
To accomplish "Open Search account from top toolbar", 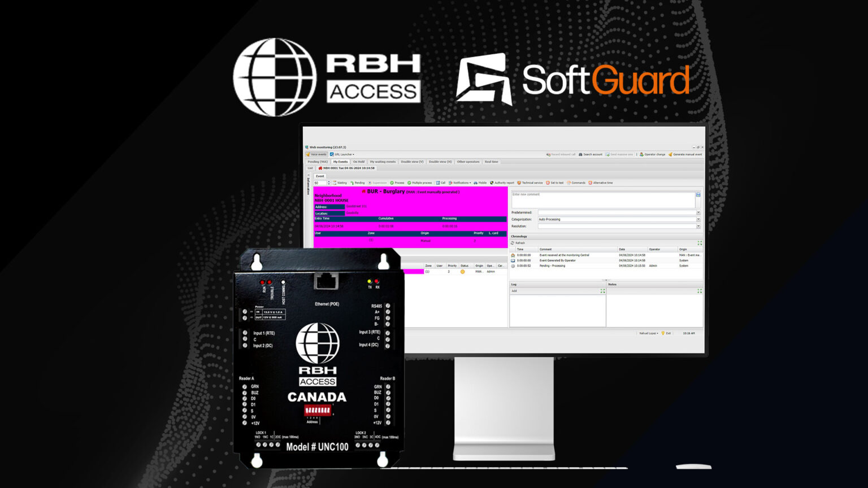I will (x=591, y=154).
